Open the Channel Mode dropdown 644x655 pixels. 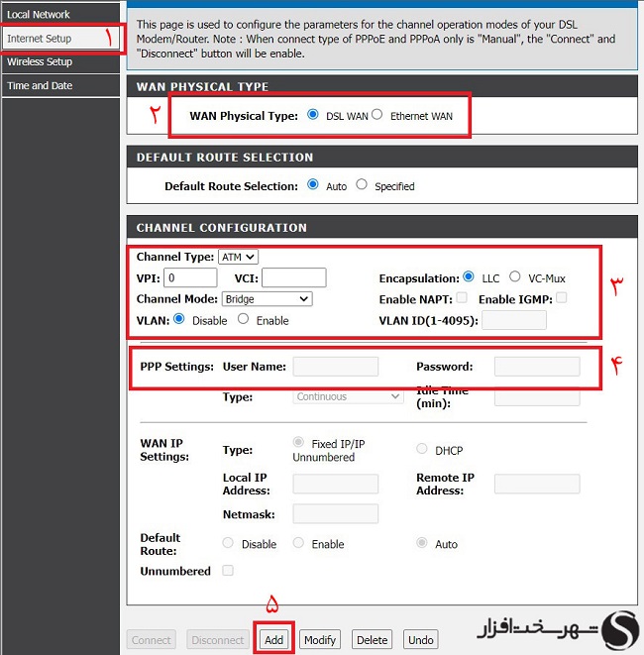tap(266, 298)
